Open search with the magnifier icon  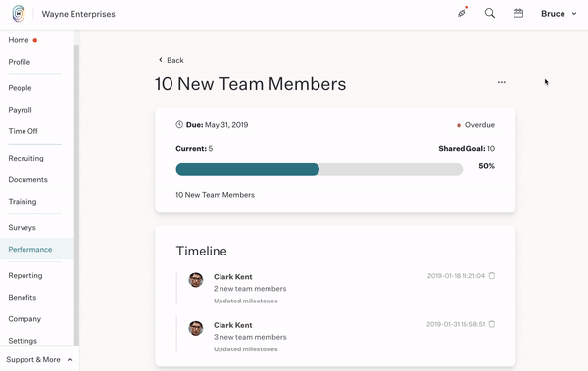click(x=489, y=13)
